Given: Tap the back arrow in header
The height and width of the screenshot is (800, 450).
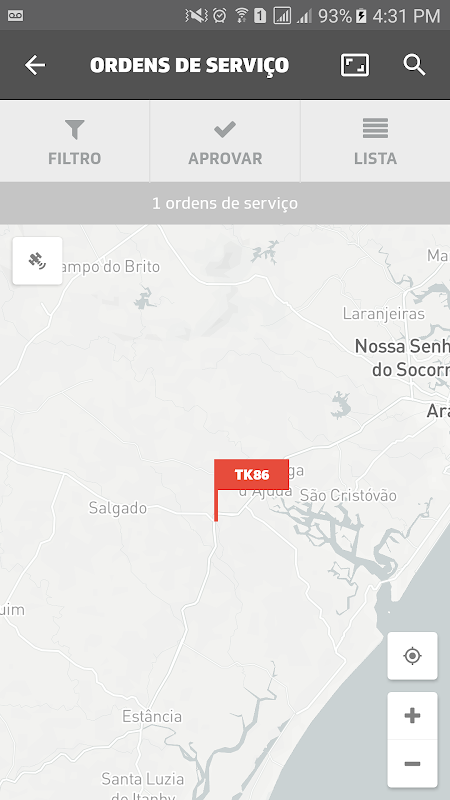Looking at the screenshot, I should [x=35, y=65].
